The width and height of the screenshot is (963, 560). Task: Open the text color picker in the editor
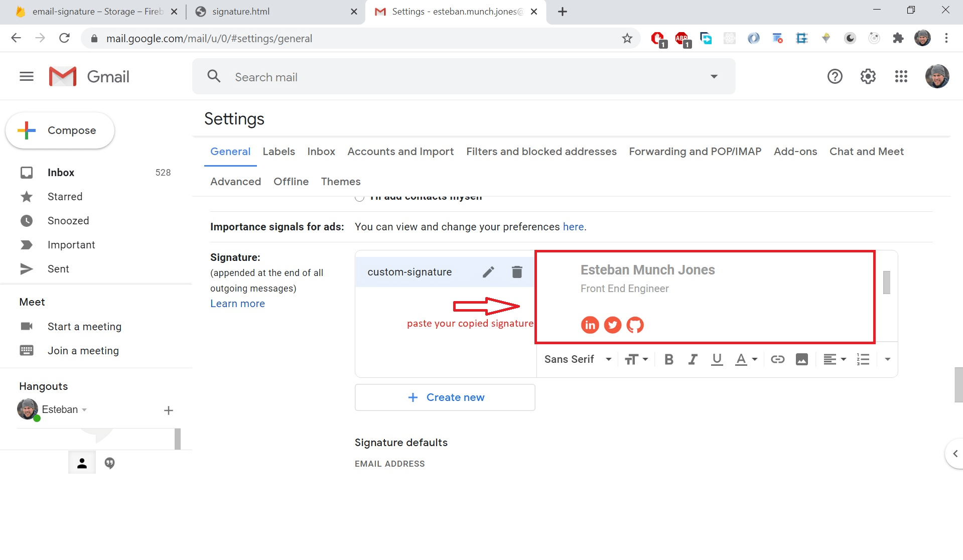pos(746,359)
